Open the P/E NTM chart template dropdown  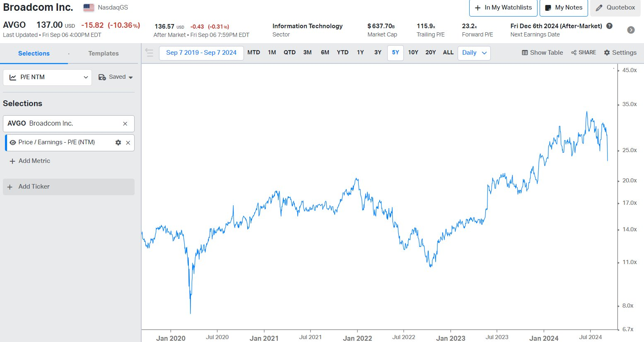pyautogui.click(x=47, y=77)
